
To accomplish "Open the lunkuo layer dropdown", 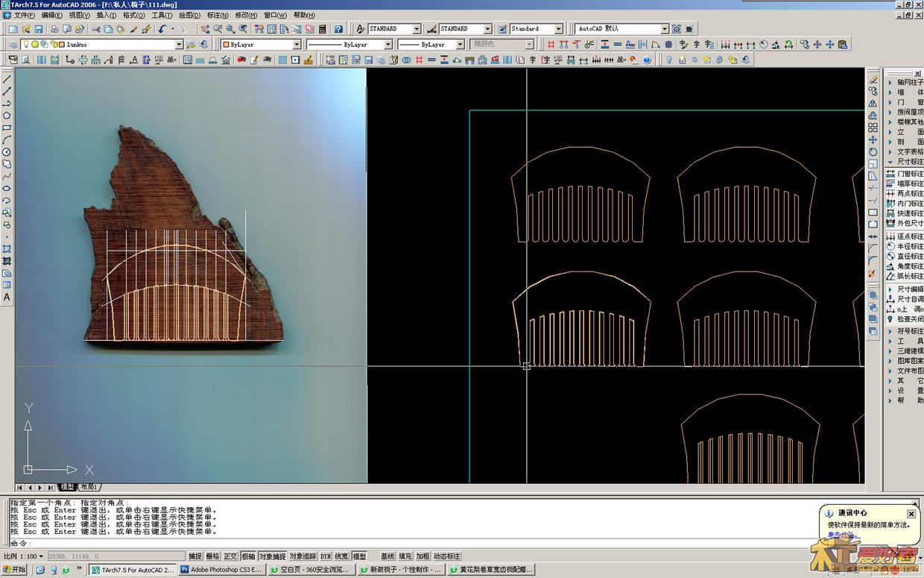I will (179, 45).
